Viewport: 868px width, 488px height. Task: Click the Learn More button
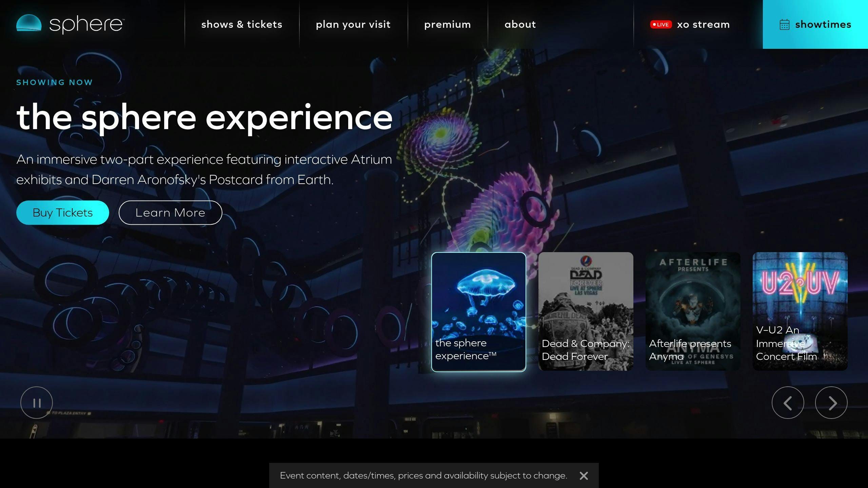coord(170,212)
